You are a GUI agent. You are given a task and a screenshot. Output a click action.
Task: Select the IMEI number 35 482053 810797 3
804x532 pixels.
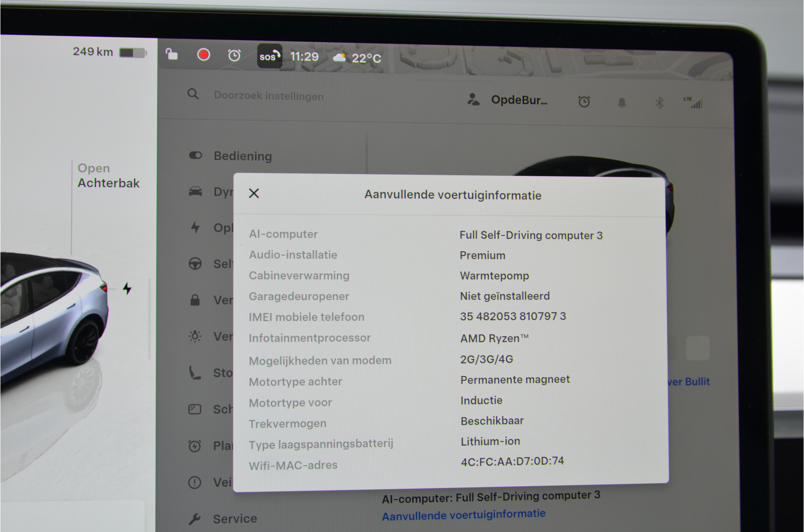point(513,316)
